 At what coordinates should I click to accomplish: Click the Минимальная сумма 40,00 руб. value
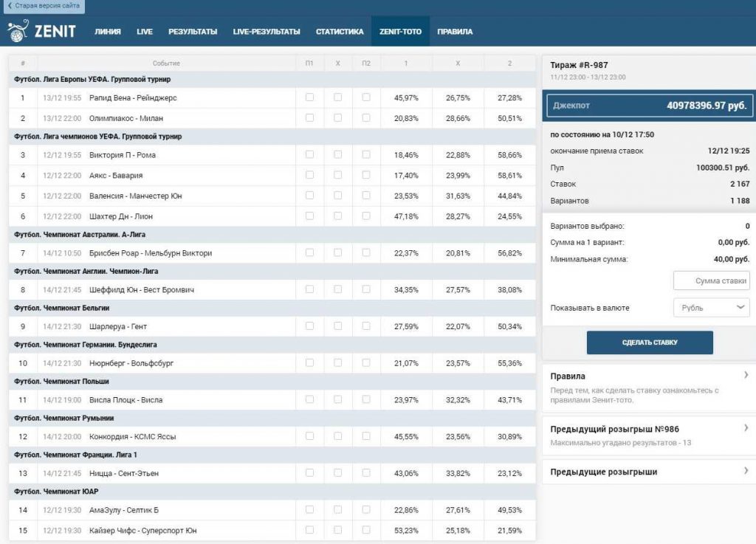(732, 259)
